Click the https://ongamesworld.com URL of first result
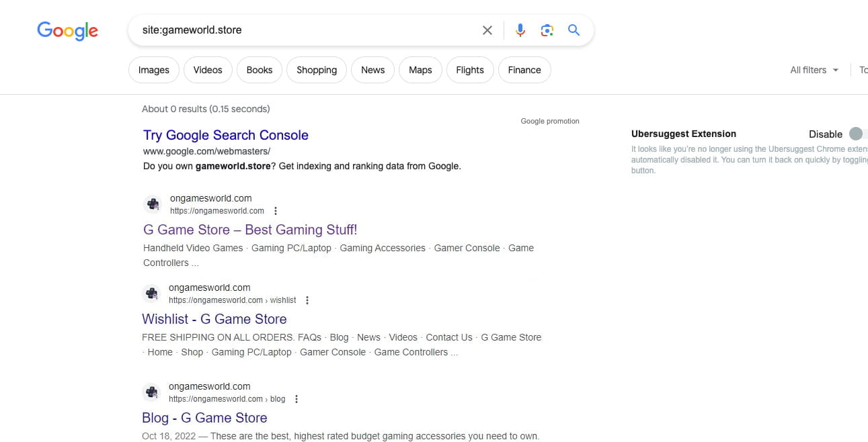Image resolution: width=868 pixels, height=442 pixels. pos(217,211)
